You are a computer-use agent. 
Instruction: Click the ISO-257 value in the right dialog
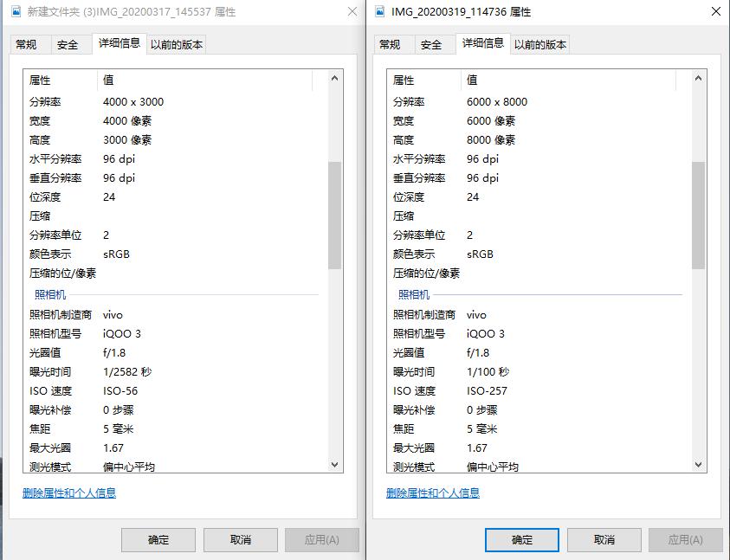(485, 390)
